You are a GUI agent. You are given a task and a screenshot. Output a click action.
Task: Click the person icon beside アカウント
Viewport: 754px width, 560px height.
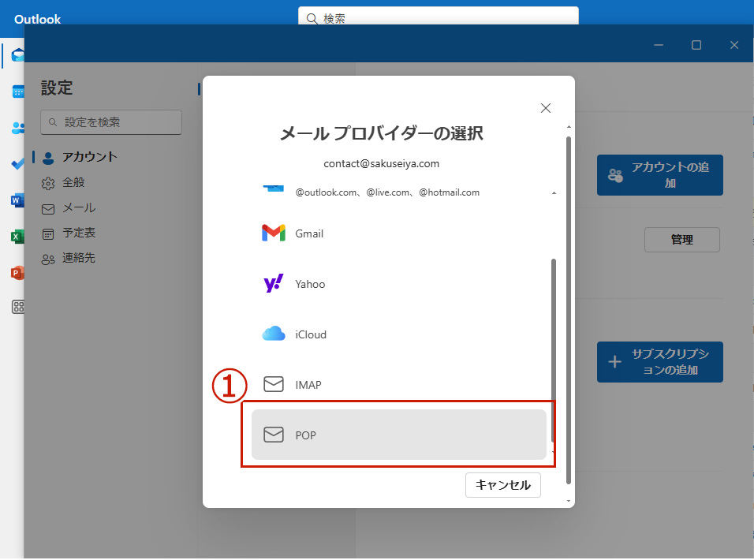tap(48, 159)
